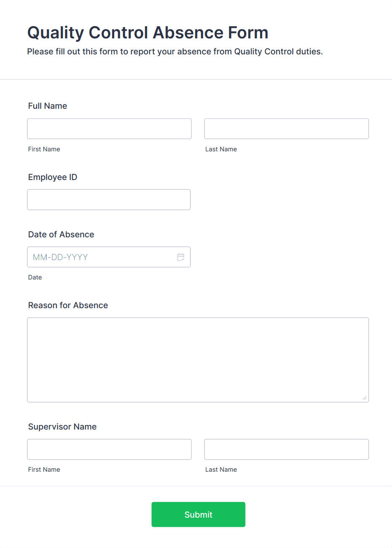Click the MM-DD-YYYY date input
392x548 pixels.
[101, 257]
